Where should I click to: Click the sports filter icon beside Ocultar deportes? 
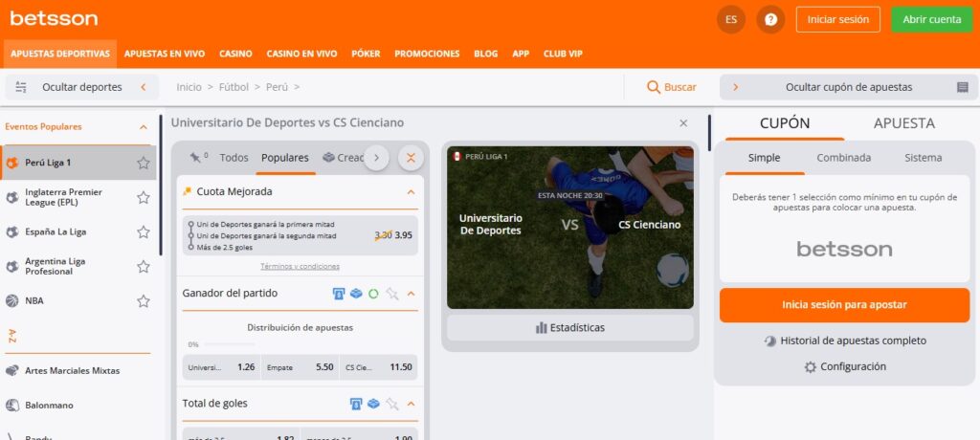click(x=21, y=87)
